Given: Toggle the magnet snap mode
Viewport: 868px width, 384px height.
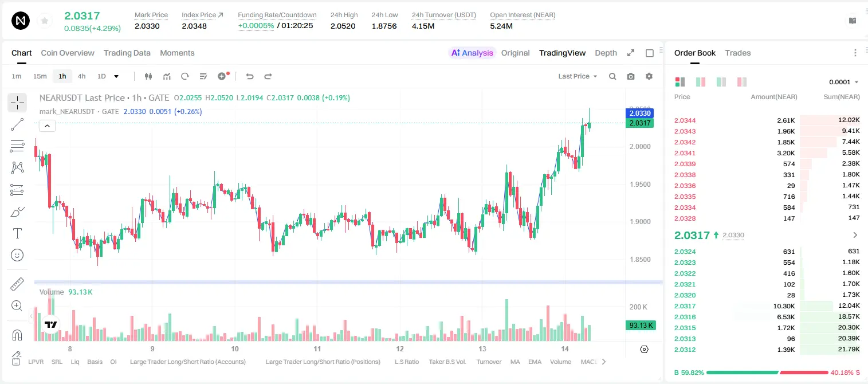Looking at the screenshot, I should point(17,335).
